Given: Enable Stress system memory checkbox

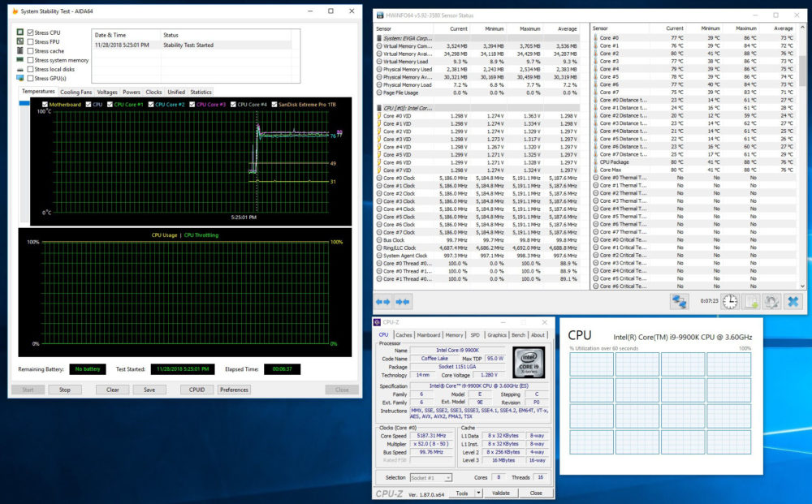Looking at the screenshot, I should [x=31, y=60].
